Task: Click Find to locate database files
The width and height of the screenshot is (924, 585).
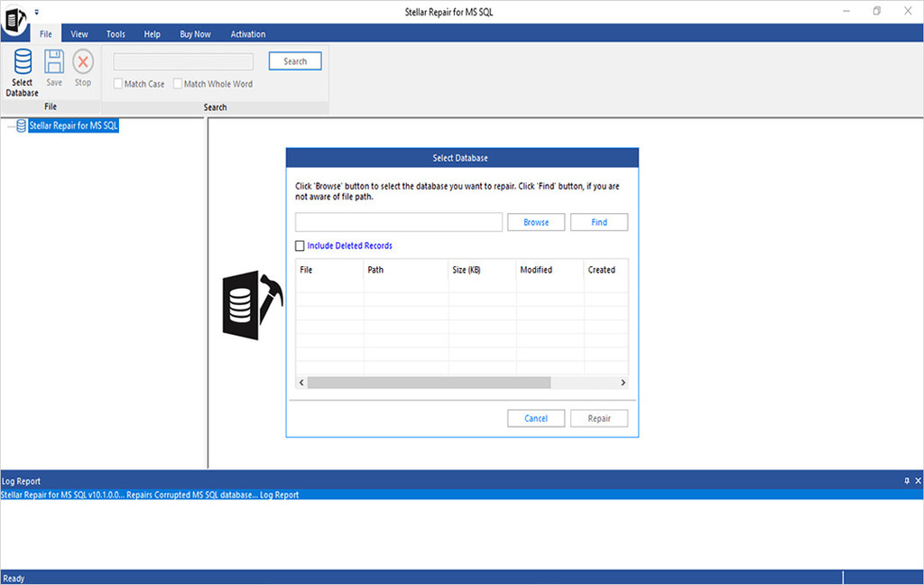Action: (x=599, y=221)
